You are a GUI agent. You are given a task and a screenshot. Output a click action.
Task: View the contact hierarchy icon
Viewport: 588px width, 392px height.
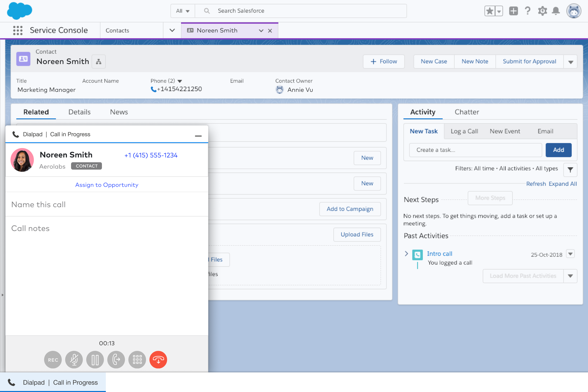99,61
